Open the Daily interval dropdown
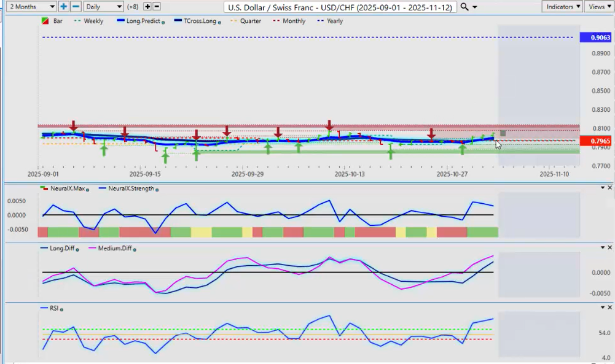615x364 pixels. (x=103, y=7)
